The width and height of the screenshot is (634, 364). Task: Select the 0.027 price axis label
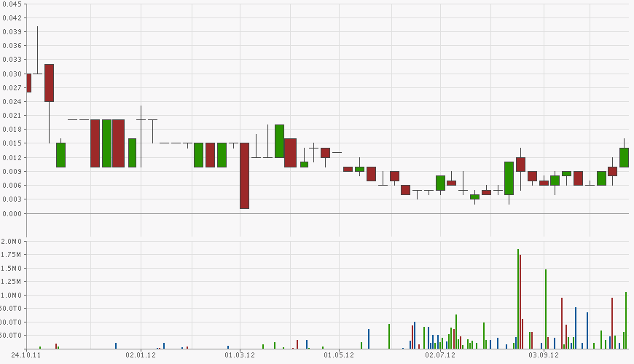[12, 87]
